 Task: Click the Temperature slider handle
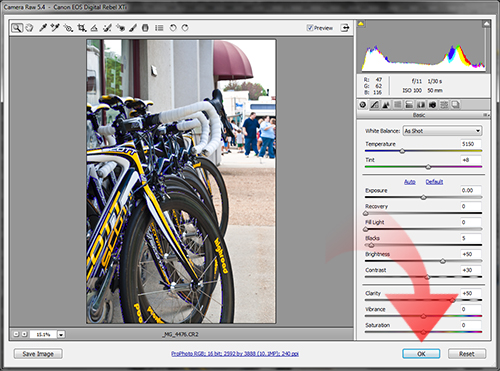(x=402, y=151)
